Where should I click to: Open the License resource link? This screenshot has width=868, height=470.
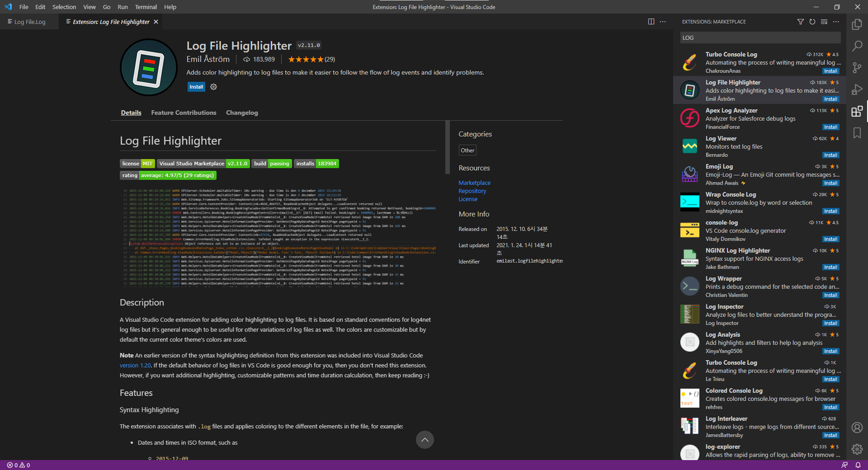click(x=468, y=199)
